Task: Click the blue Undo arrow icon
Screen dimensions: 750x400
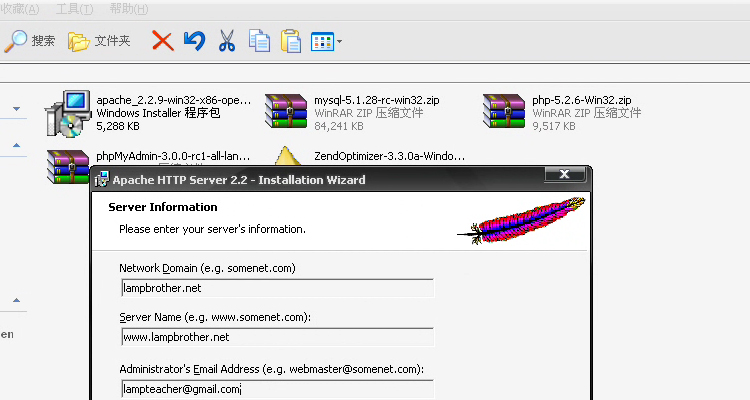Action: point(194,41)
